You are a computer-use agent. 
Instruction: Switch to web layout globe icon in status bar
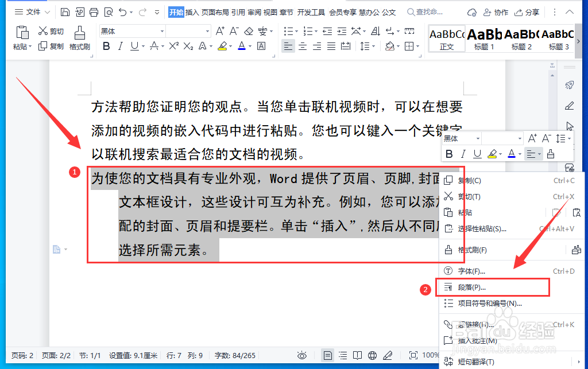click(x=372, y=355)
